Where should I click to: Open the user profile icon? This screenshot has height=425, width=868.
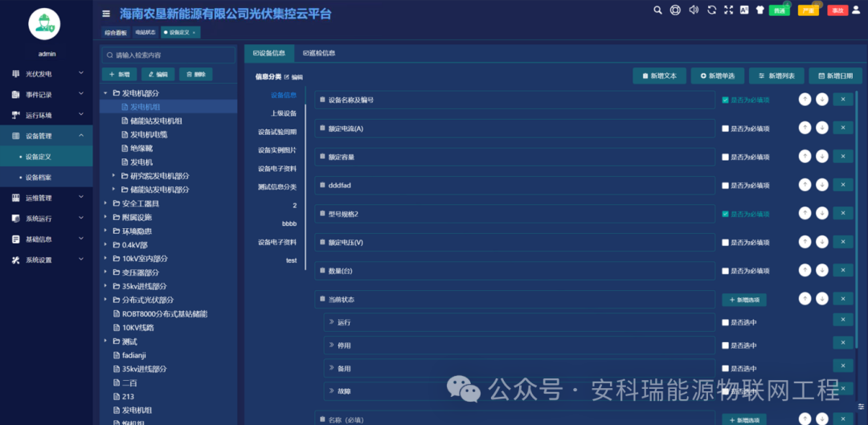[x=857, y=10]
